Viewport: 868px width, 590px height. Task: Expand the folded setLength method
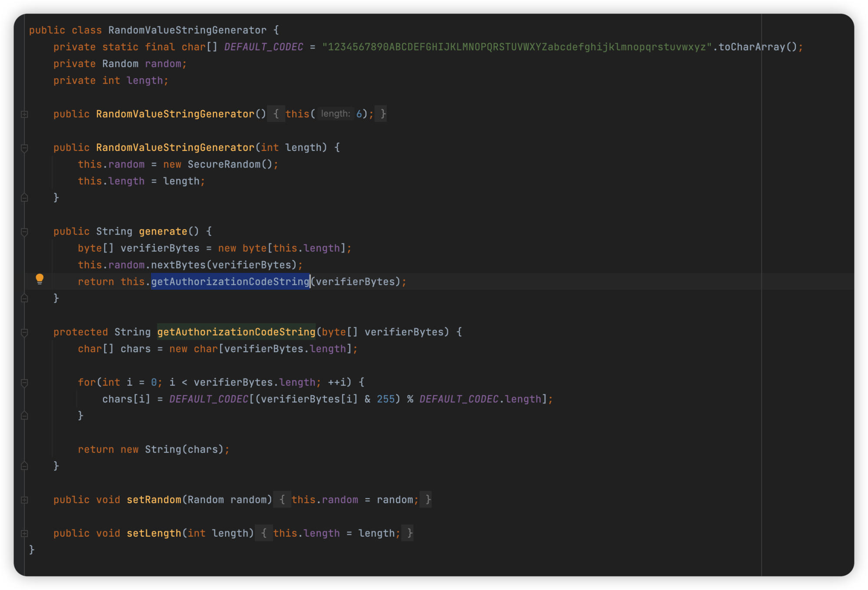click(x=25, y=533)
